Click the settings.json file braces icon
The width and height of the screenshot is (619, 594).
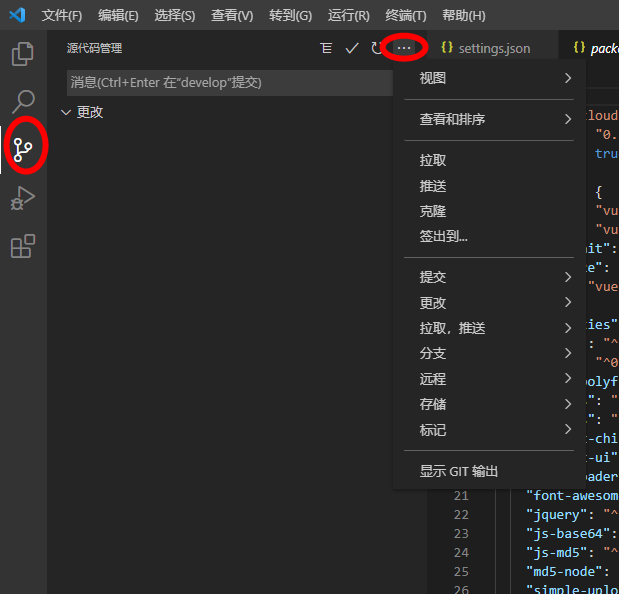click(x=447, y=47)
